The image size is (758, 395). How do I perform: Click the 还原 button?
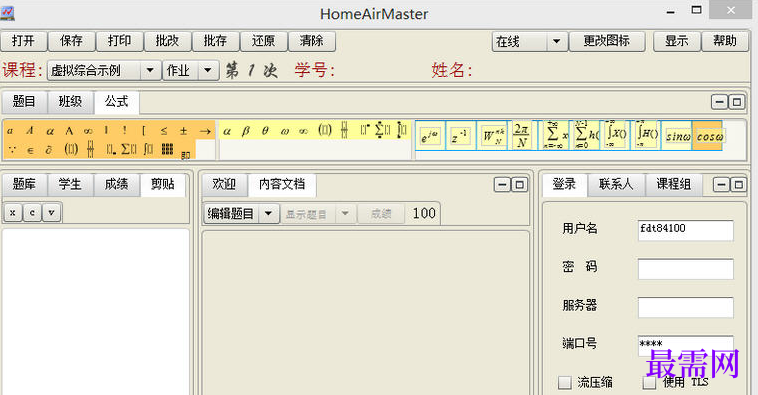tap(263, 41)
